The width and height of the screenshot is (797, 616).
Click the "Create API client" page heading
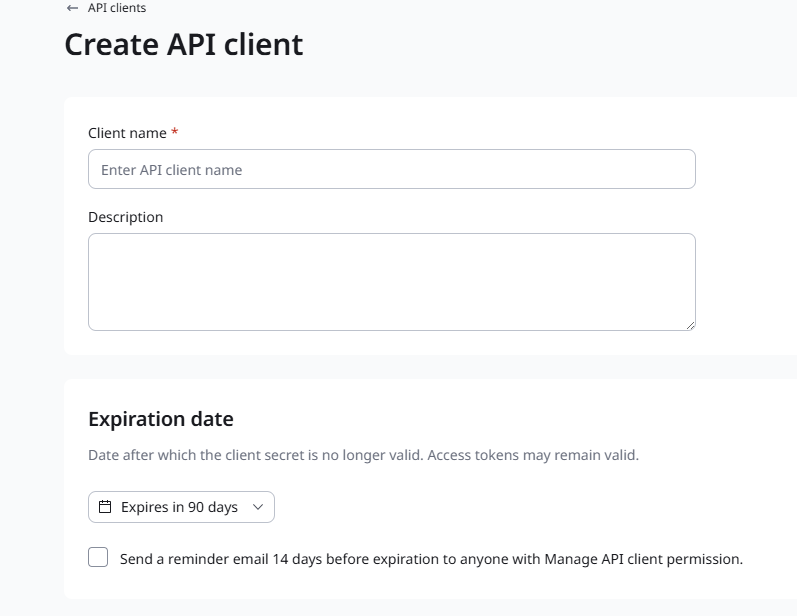coord(183,44)
